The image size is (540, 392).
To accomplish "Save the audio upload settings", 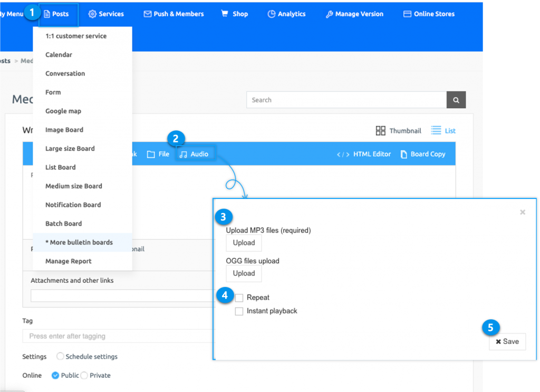I will point(507,341).
